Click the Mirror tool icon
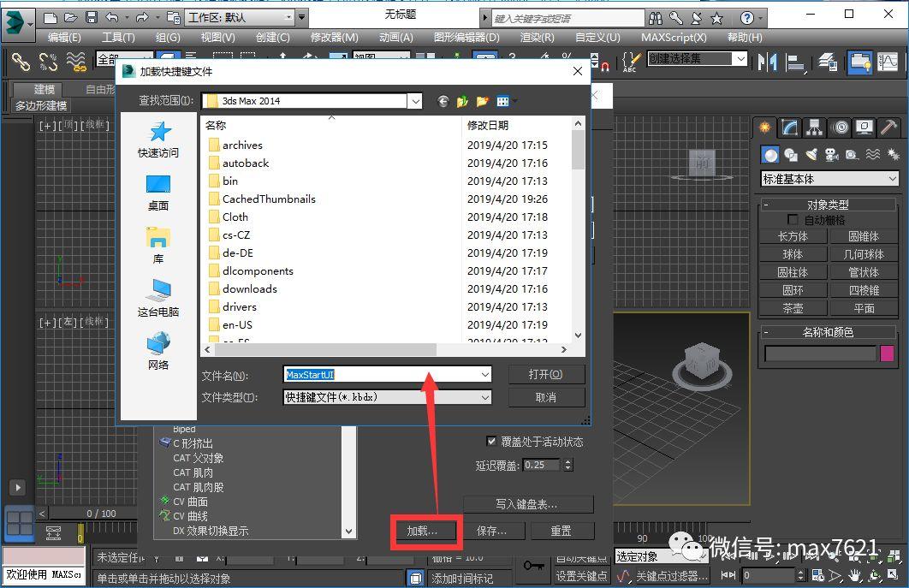The width and height of the screenshot is (909, 588). [768, 62]
